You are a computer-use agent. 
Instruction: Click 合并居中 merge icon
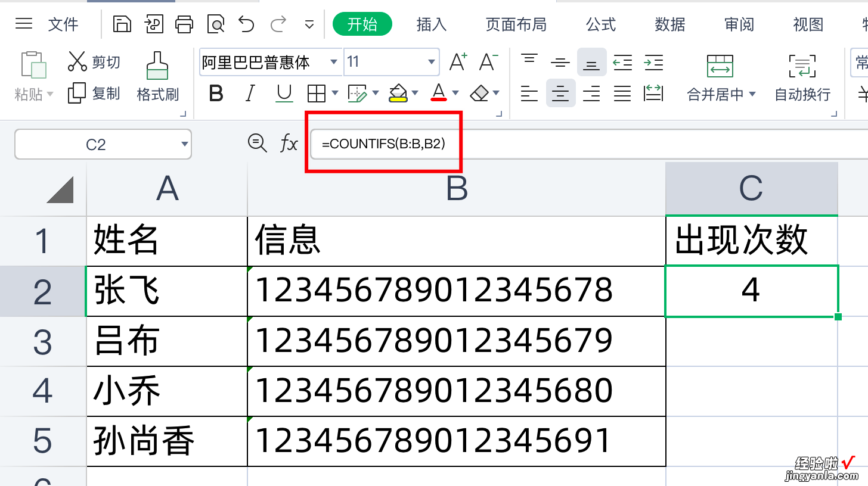point(720,66)
